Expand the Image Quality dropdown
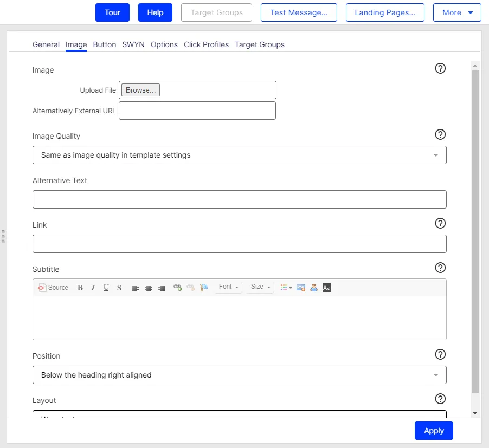 click(240, 155)
